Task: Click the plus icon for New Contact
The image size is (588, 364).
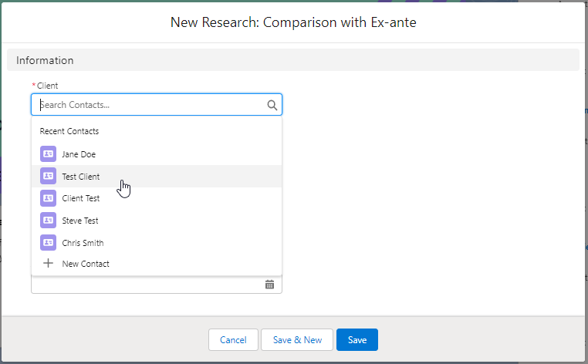Action: (48, 264)
